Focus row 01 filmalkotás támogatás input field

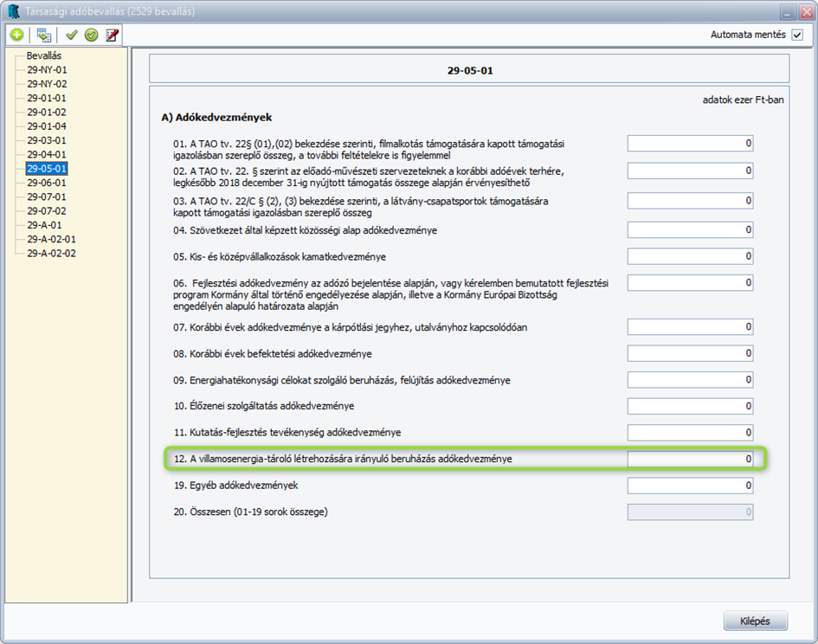pos(690,144)
